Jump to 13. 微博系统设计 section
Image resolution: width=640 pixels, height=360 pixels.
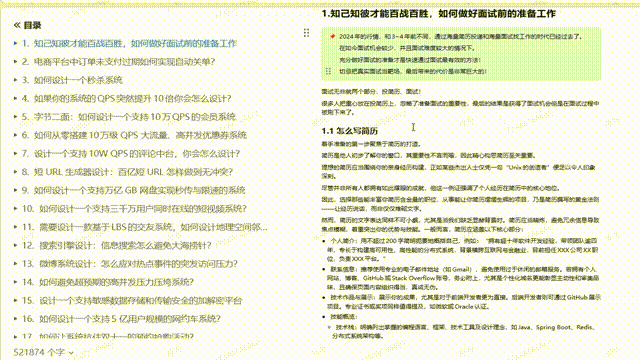pyautogui.click(x=130, y=264)
